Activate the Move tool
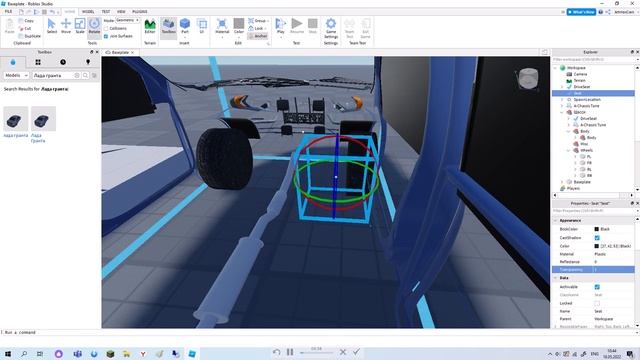Screen dimensions: 640x360 (66, 26)
